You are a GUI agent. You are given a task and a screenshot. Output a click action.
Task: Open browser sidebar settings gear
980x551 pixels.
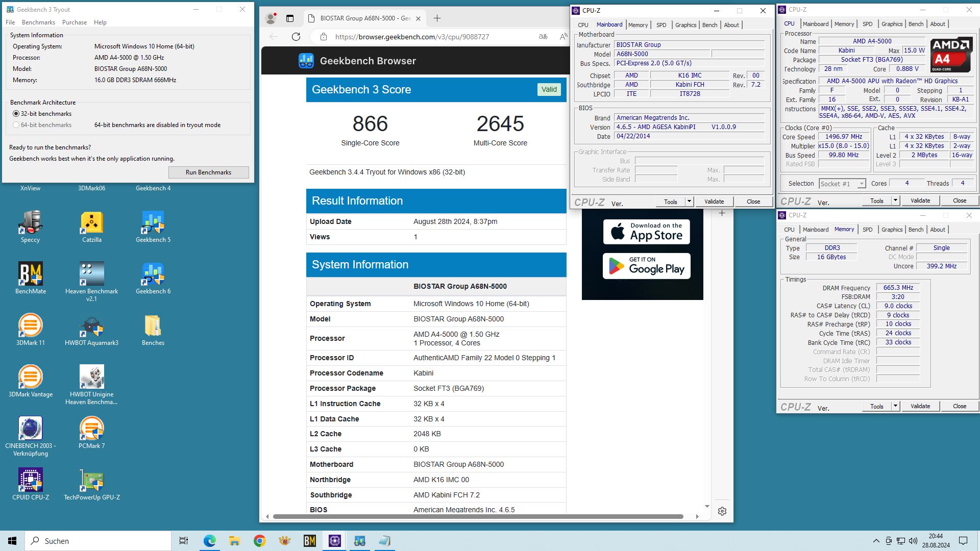(722, 511)
